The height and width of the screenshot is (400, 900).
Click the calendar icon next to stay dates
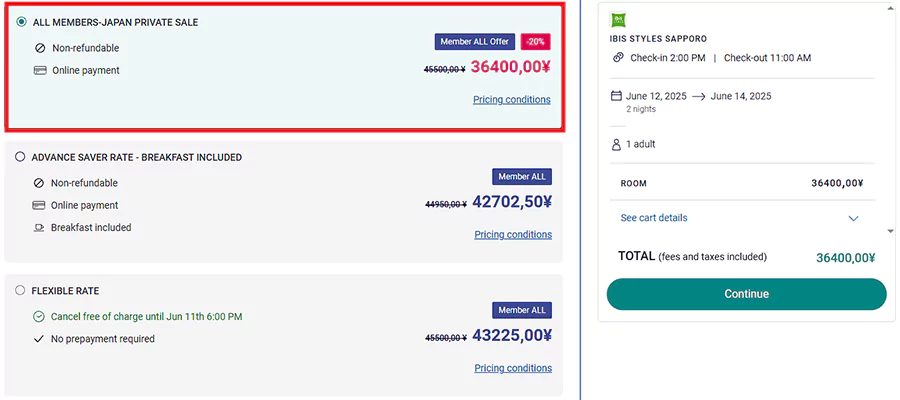coord(616,96)
